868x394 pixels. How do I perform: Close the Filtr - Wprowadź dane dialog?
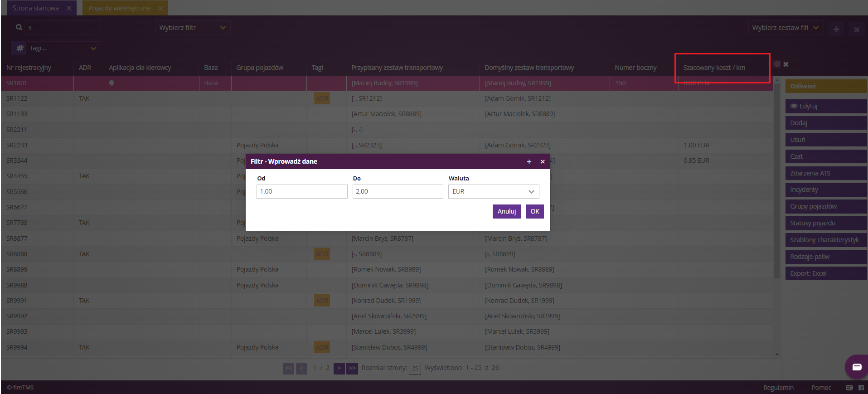pos(543,161)
